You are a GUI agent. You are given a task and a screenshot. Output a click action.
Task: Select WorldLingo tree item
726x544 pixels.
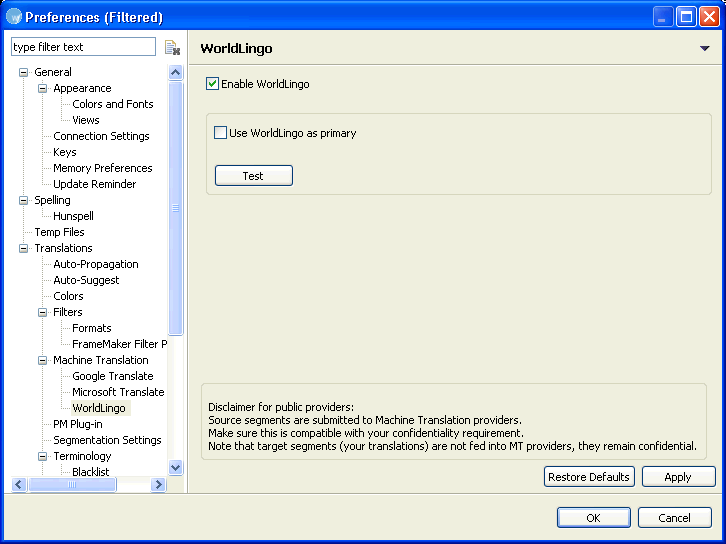99,408
